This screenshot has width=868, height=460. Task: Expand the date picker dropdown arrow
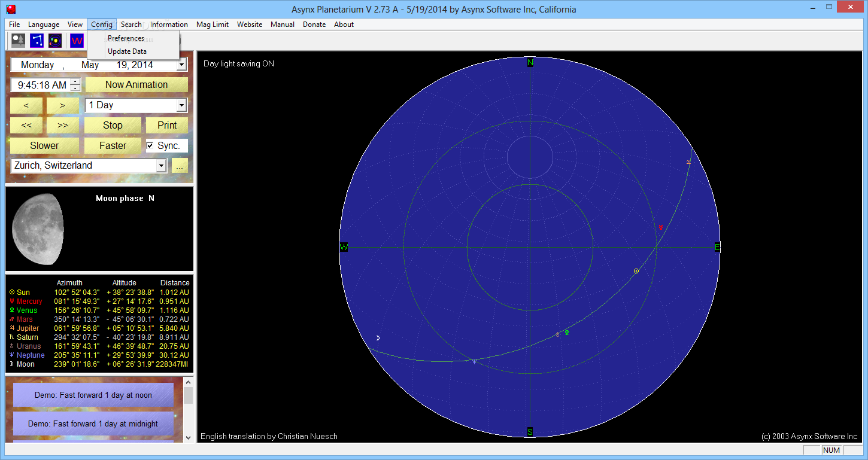[x=181, y=65]
